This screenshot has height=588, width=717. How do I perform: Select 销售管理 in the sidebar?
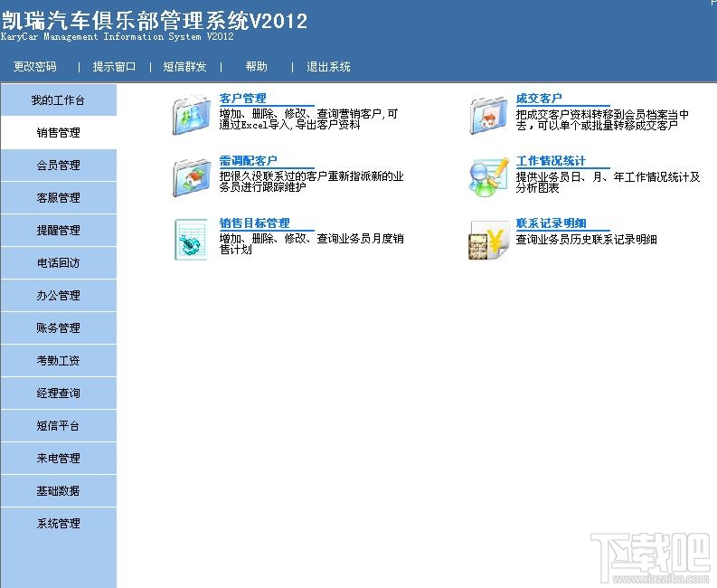[x=59, y=132]
